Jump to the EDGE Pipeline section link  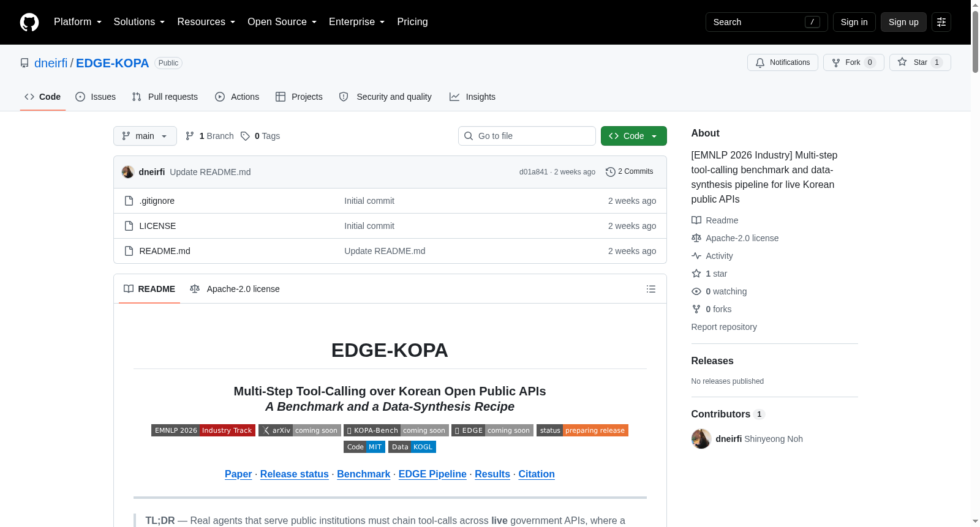point(432,474)
